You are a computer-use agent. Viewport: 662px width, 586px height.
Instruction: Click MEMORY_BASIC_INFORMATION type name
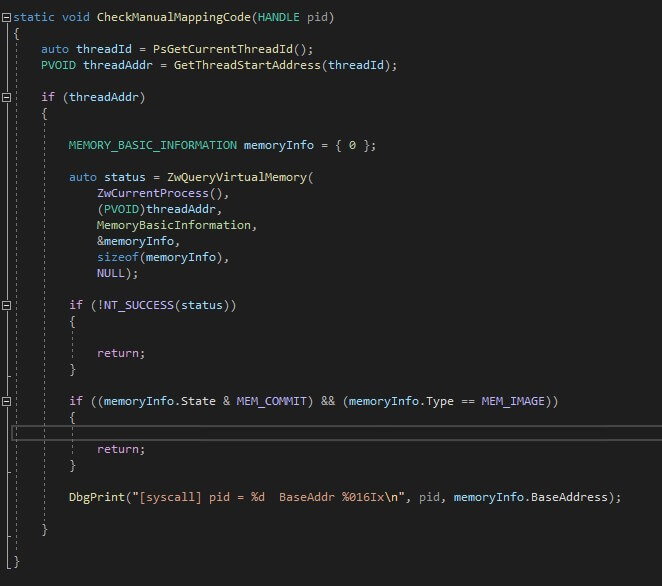(153, 146)
